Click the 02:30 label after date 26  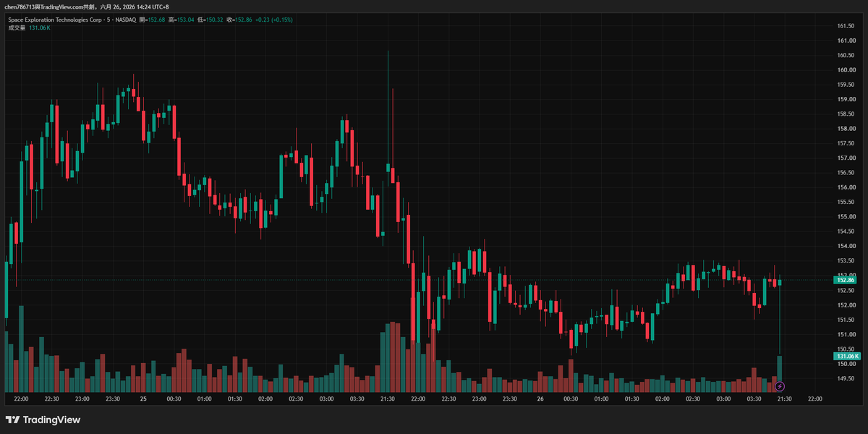tap(693, 399)
